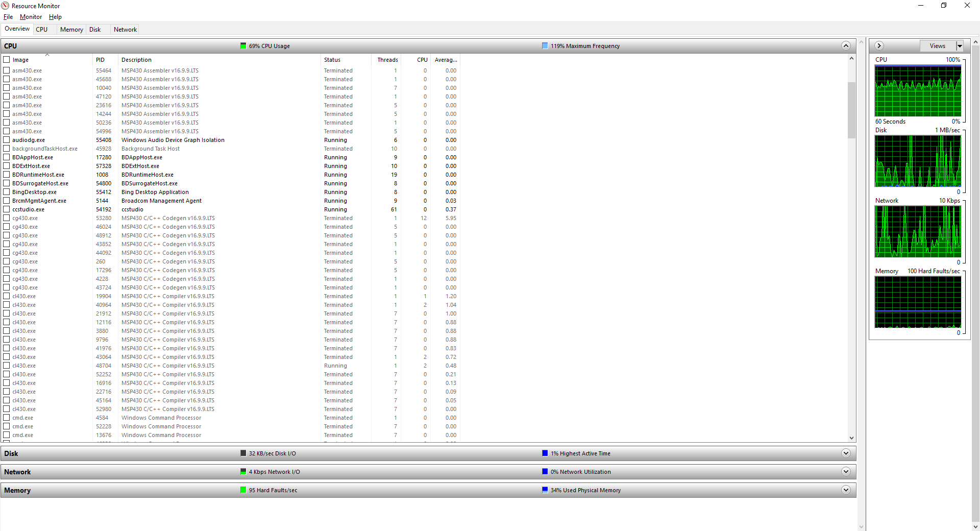The image size is (980, 531).
Task: Check the BDSurrogateHost.exe process checkbox
Action: coord(7,183)
